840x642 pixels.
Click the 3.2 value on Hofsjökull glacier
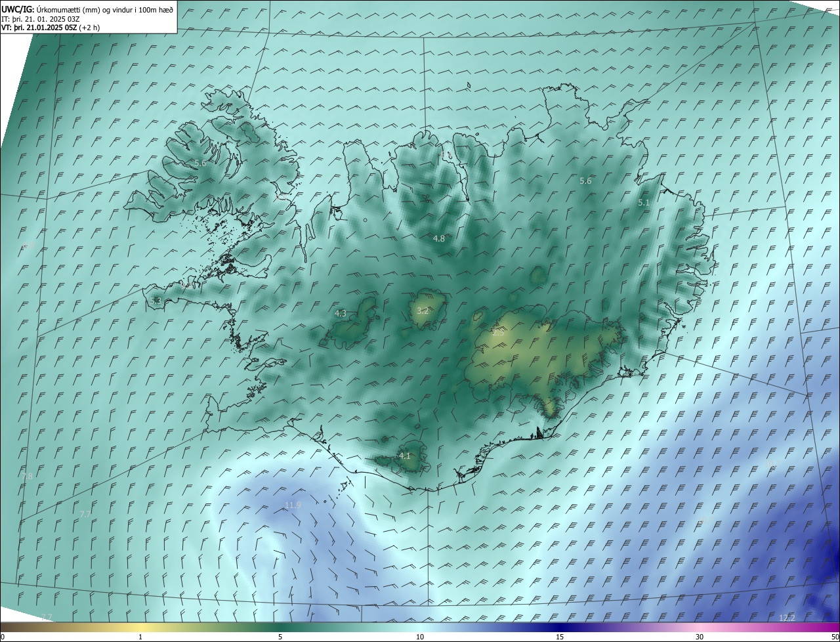coord(423,310)
